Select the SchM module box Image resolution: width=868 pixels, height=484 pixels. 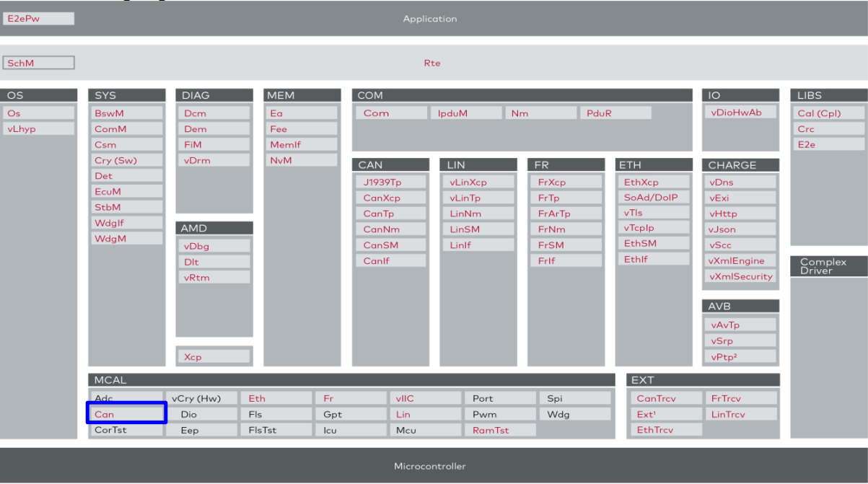tap(39, 63)
